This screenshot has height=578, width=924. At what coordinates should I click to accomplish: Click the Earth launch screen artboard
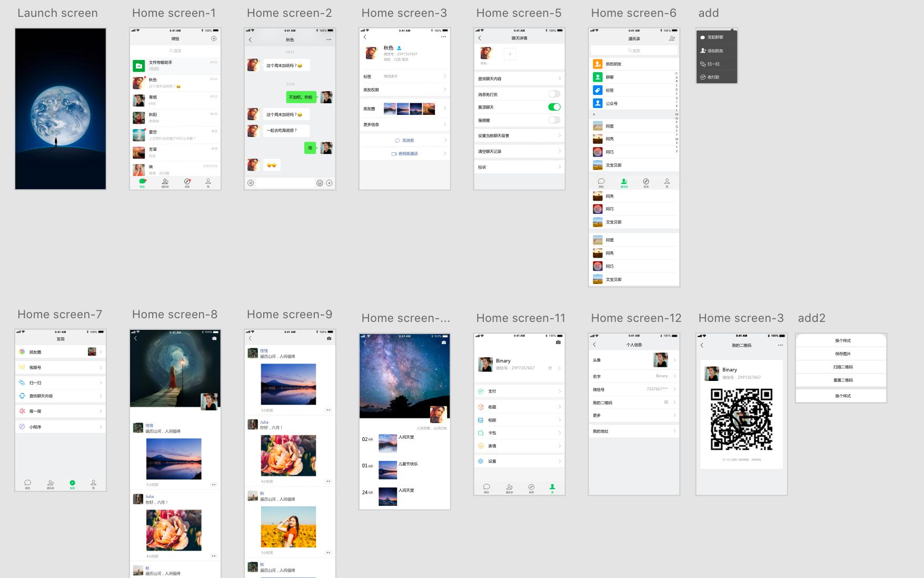click(61, 109)
